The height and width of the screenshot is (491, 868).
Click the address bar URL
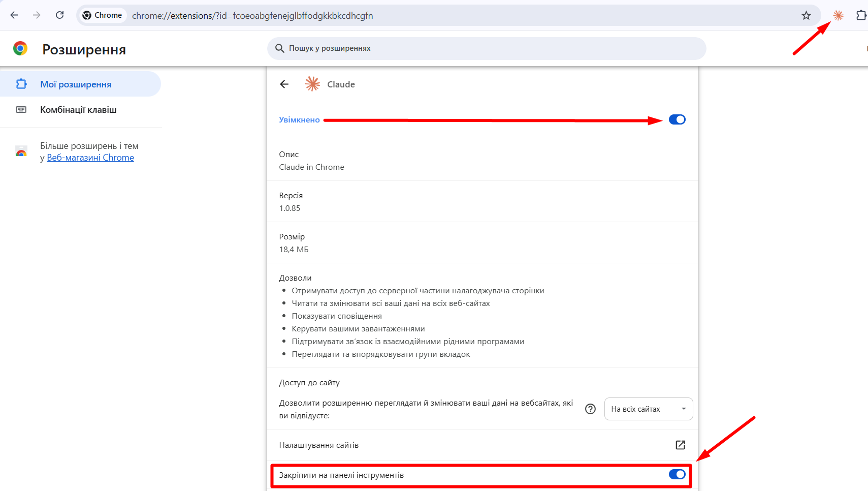tap(252, 16)
